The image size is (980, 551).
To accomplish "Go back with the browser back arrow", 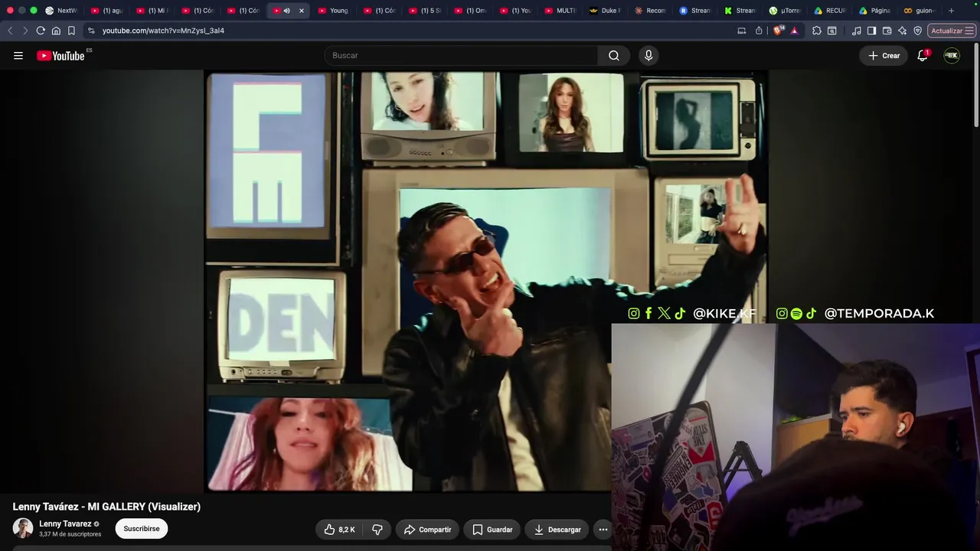I will 10,31.
